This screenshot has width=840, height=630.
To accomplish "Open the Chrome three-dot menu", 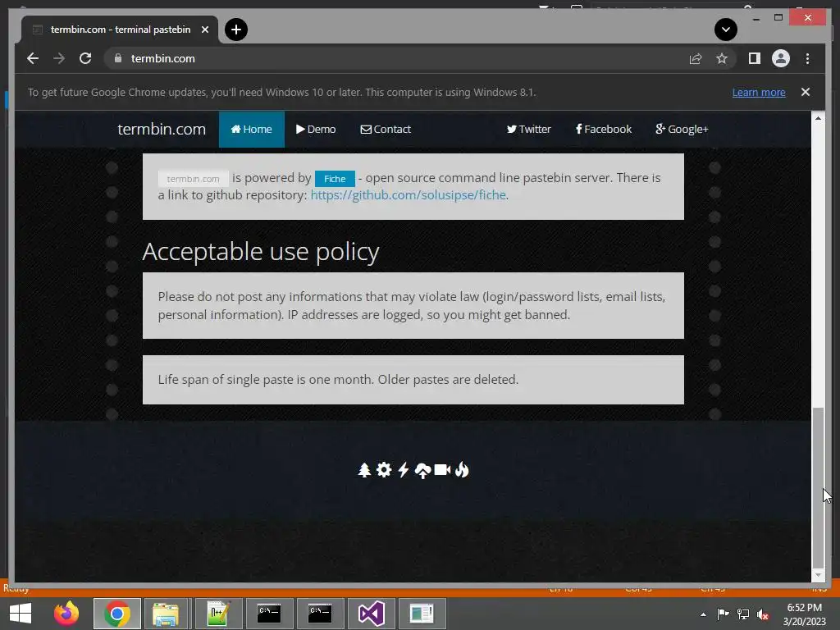I will pyautogui.click(x=807, y=58).
